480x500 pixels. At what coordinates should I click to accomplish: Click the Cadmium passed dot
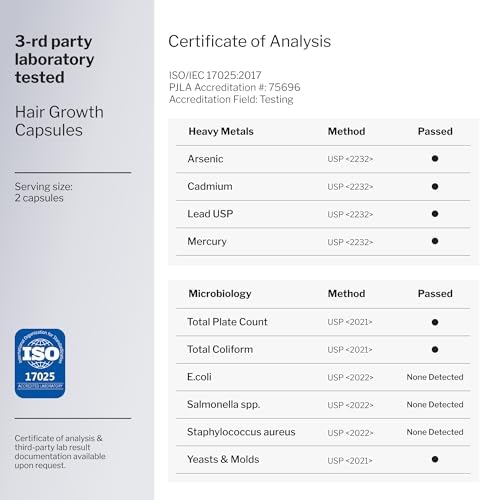pyautogui.click(x=435, y=186)
